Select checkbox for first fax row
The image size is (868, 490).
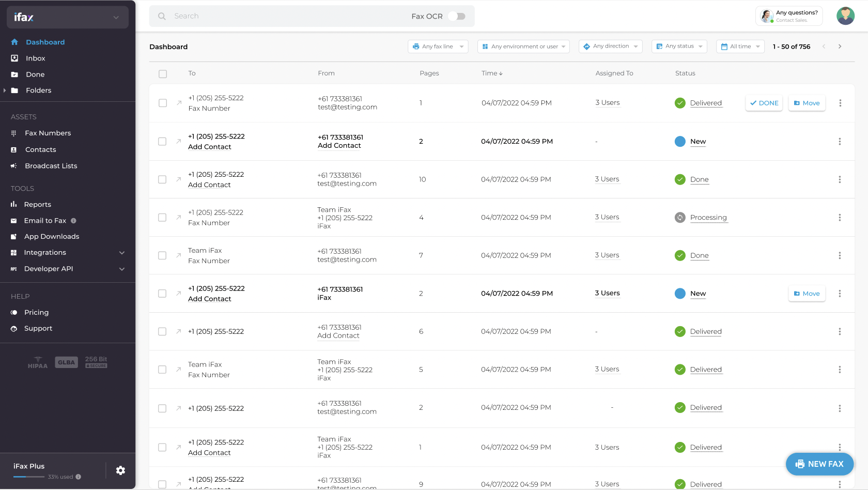(x=163, y=103)
